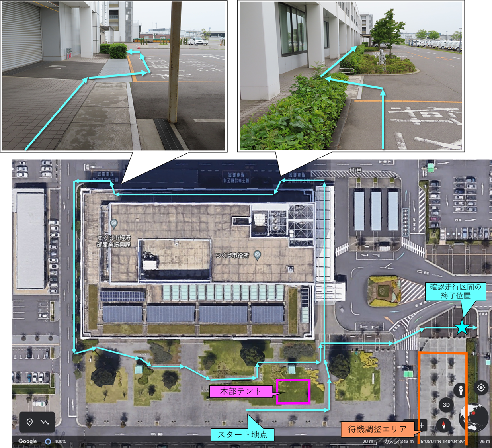Click the cyan star end-position marker
This screenshot has width=492, height=448.
[x=462, y=327]
